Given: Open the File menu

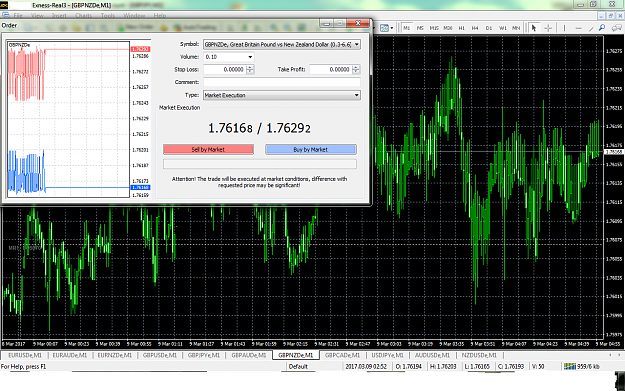Looking at the screenshot, I should click(x=18, y=16).
